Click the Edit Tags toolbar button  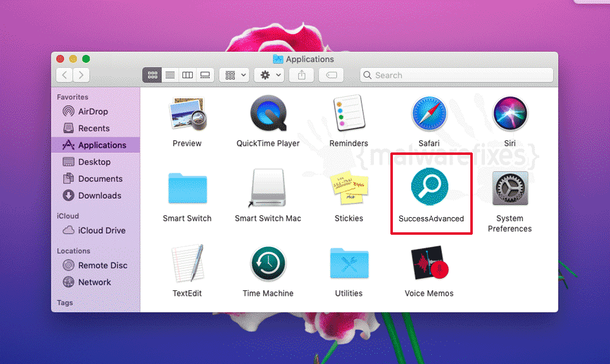331,75
